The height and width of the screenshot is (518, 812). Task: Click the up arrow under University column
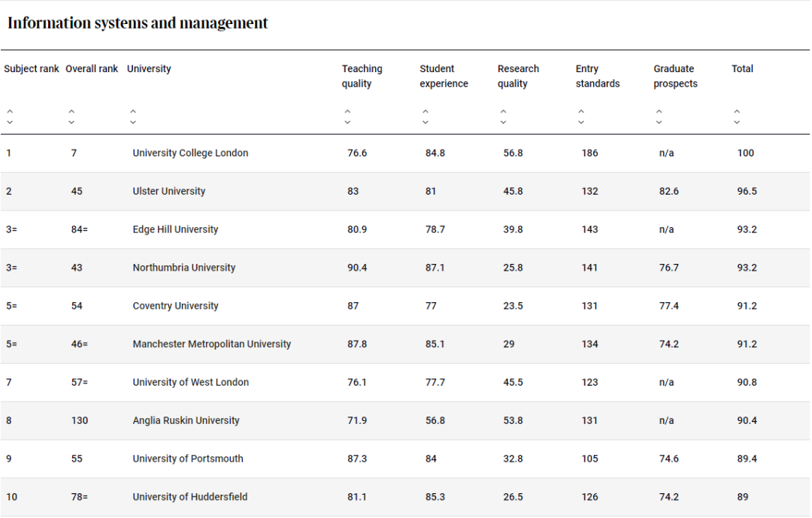click(133, 112)
